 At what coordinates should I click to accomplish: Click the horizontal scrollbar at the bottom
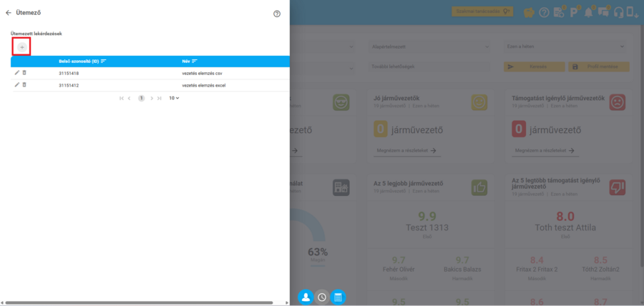coord(139,302)
